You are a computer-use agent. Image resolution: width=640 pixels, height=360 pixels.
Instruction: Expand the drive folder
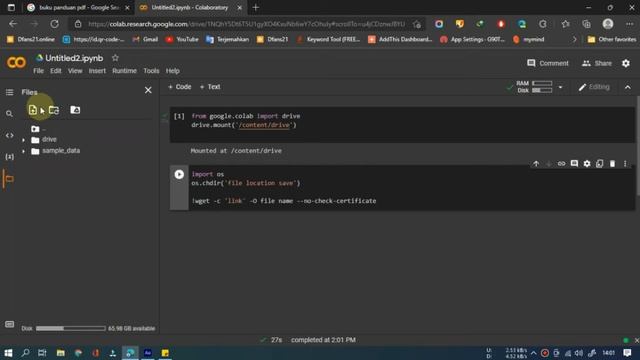(23, 140)
